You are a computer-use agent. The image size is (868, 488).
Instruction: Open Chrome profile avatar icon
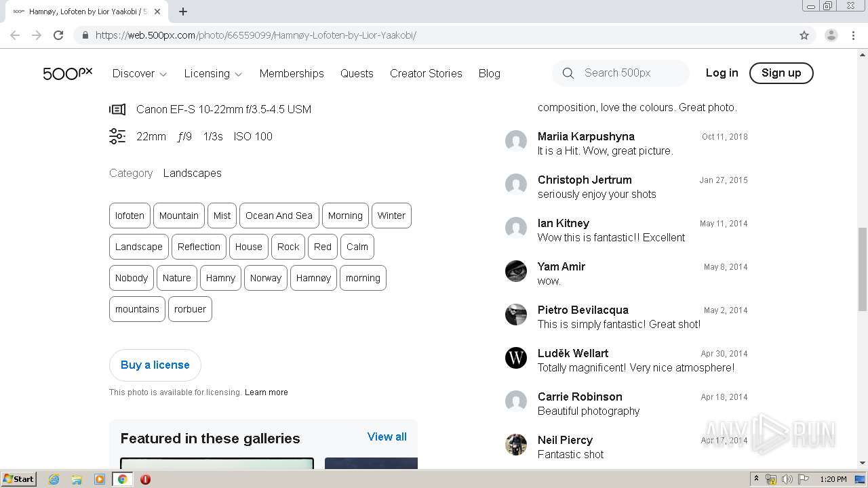click(831, 35)
